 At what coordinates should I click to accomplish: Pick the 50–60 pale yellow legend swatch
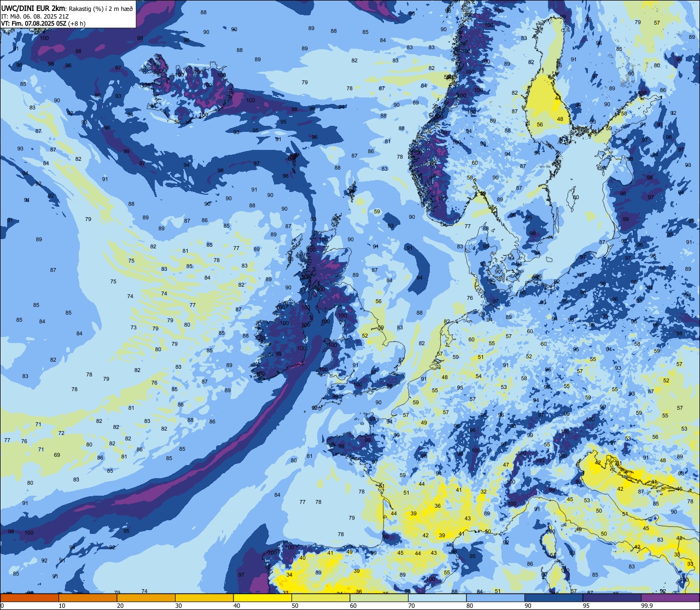(320, 597)
